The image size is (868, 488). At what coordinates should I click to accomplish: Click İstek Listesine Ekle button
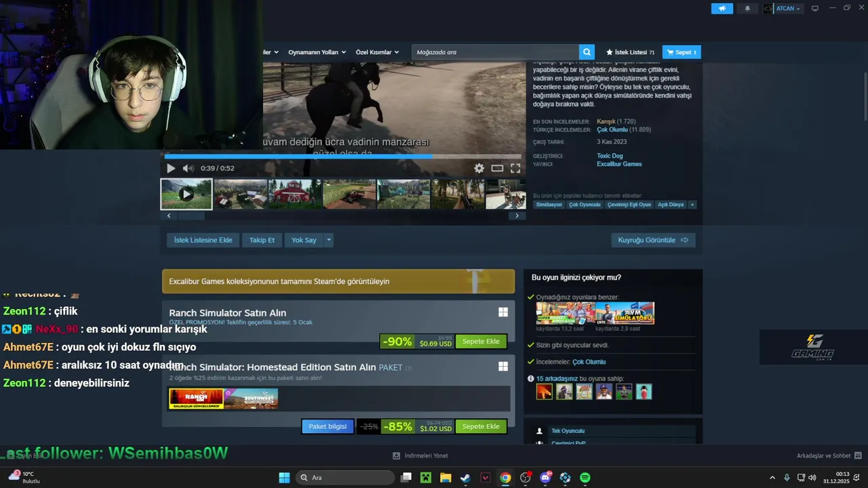[203, 240]
